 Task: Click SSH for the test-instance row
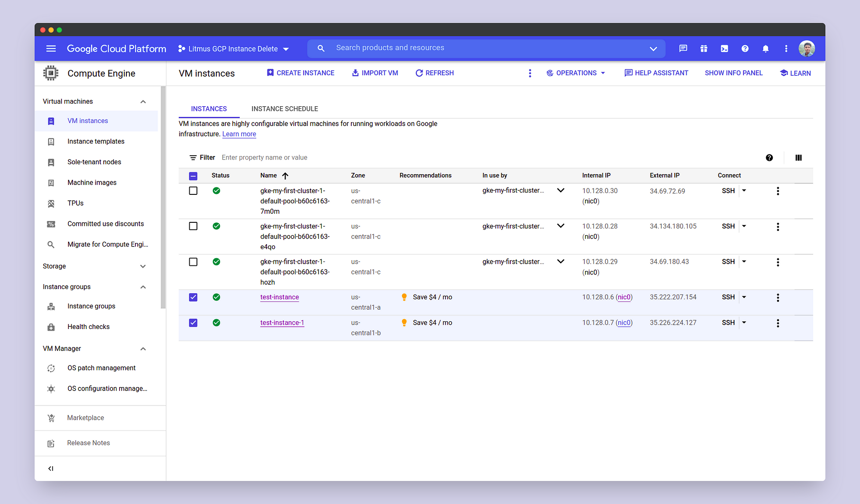pyautogui.click(x=728, y=297)
